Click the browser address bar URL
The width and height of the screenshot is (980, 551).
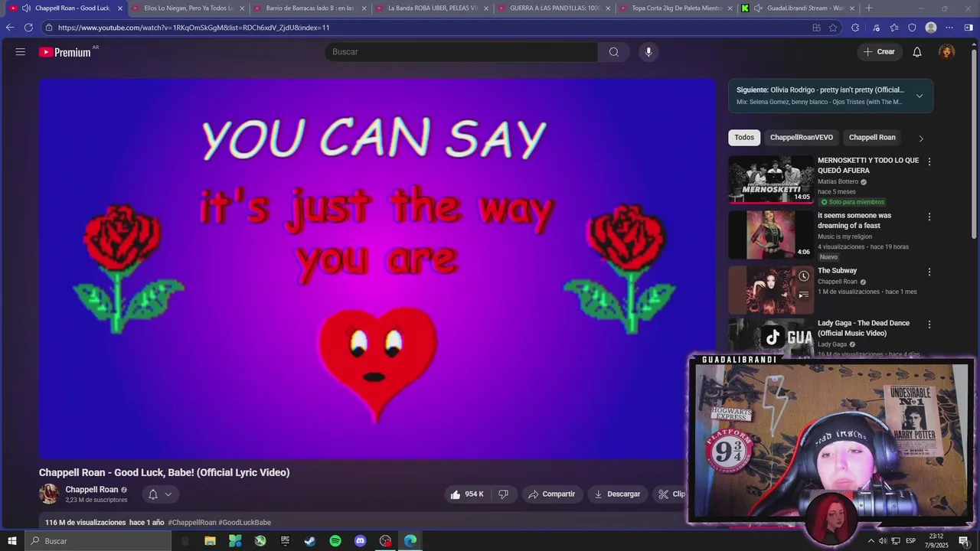click(194, 28)
